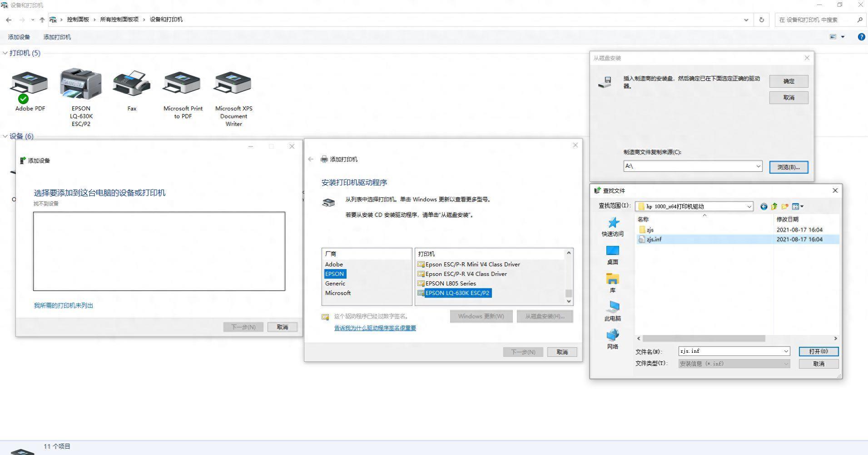This screenshot has height=455, width=868.
Task: Open help with the question mark icon
Action: point(861,37)
